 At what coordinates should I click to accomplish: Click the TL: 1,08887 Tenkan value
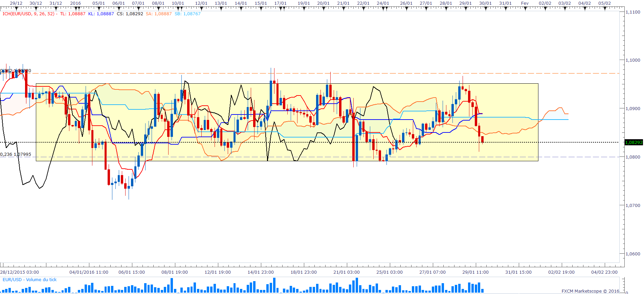pos(73,14)
